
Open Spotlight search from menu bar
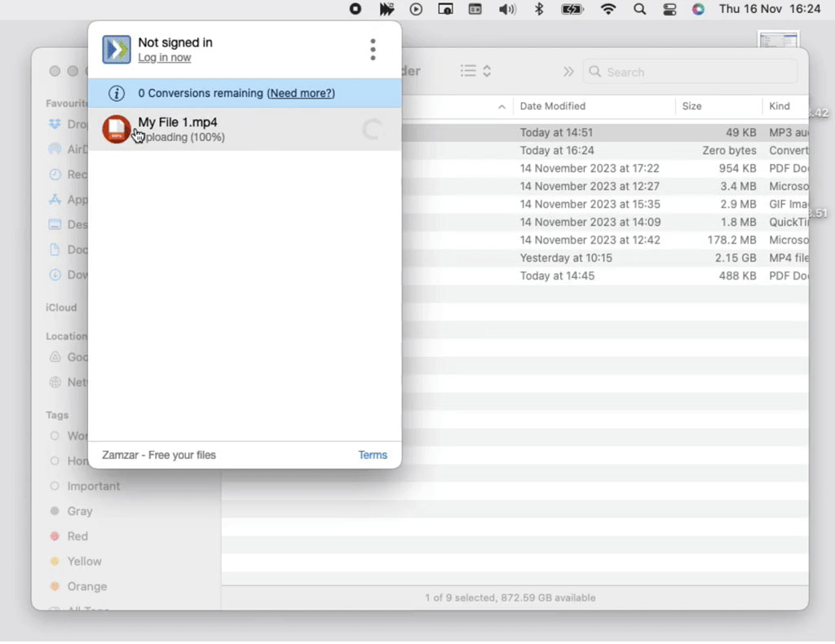(640, 9)
